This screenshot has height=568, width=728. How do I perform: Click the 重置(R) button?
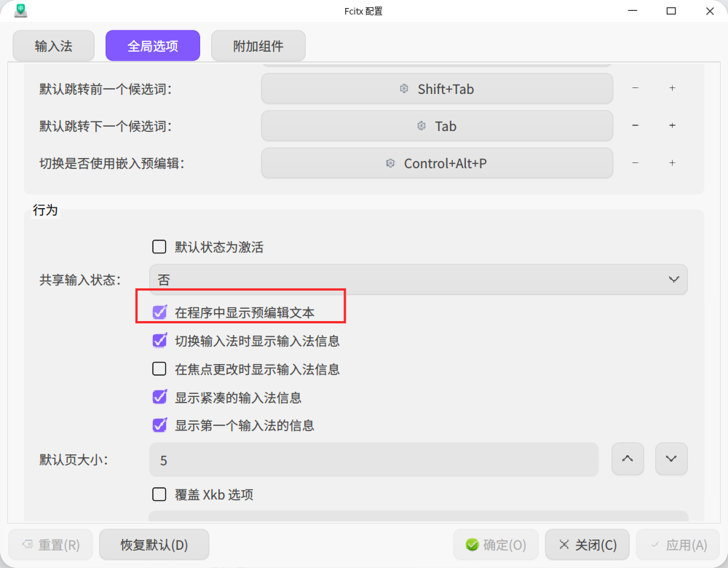[51, 544]
